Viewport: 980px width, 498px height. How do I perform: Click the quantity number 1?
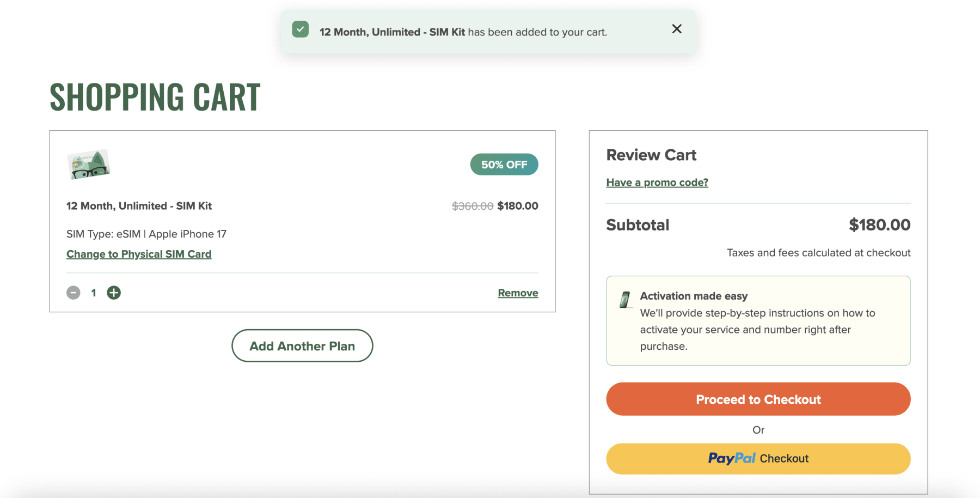click(94, 293)
